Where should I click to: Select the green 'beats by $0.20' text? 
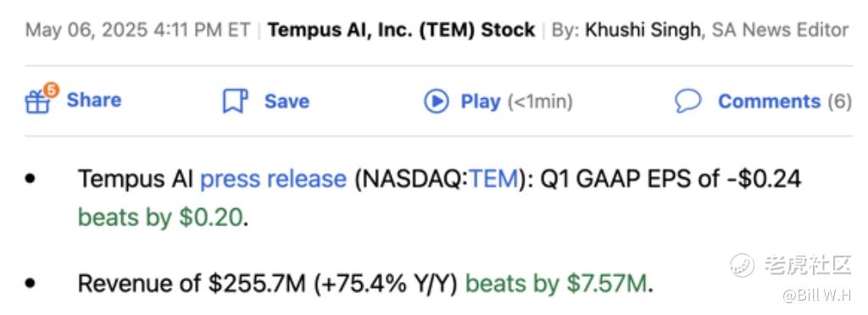[x=160, y=218]
